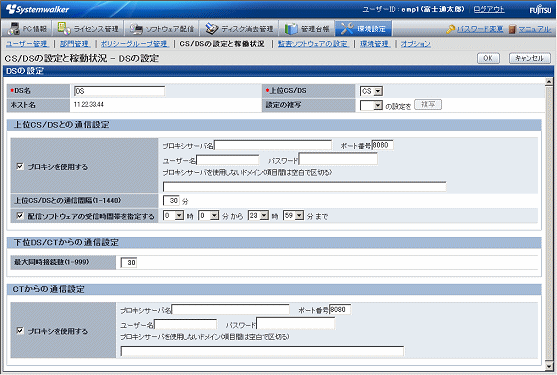Viewport: 557px width, 375px height.
Task: Click the OK button
Action: (x=488, y=58)
